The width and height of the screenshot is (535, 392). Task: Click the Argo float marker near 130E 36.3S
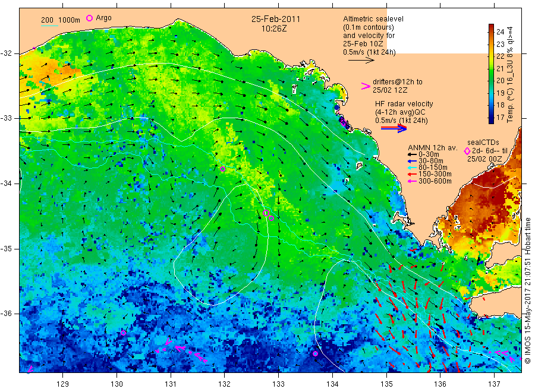[123, 333]
